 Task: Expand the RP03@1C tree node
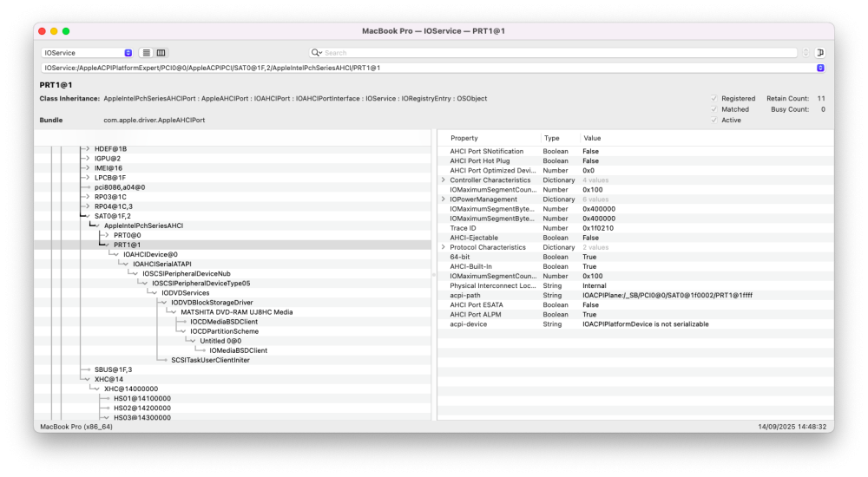click(x=88, y=197)
